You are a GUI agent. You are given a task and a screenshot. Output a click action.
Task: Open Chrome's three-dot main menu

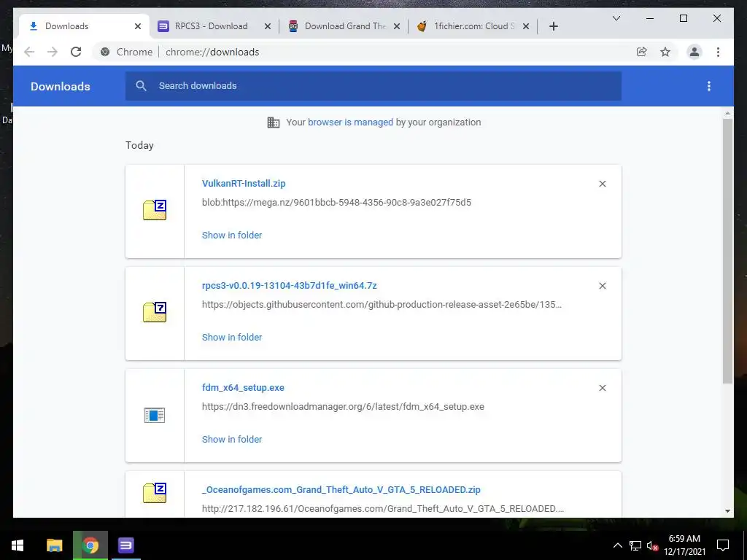(x=718, y=52)
